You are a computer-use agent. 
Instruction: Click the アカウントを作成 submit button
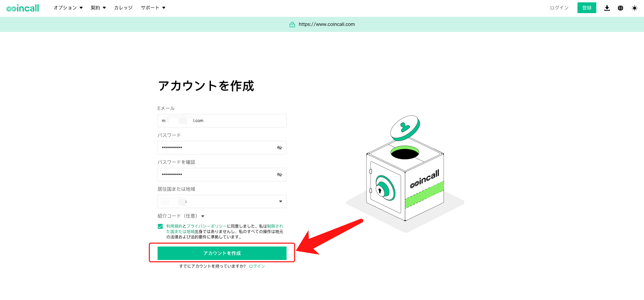pos(222,253)
